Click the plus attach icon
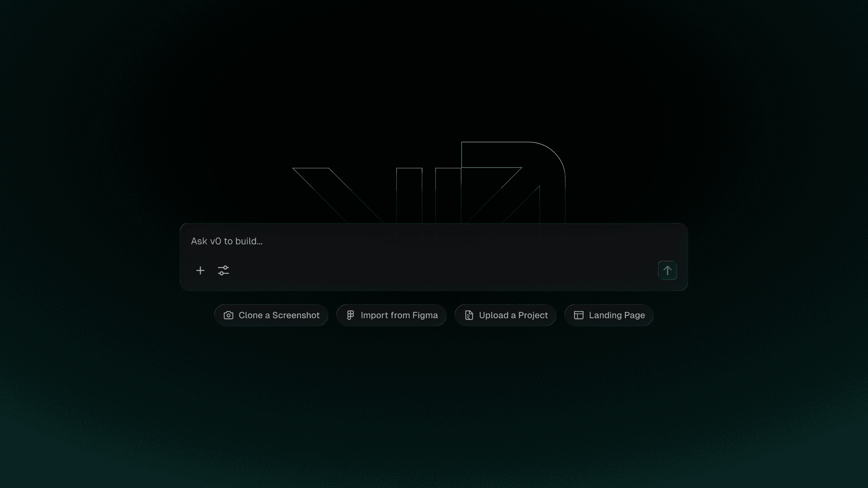Viewport: 868px width, 488px height. (x=200, y=270)
